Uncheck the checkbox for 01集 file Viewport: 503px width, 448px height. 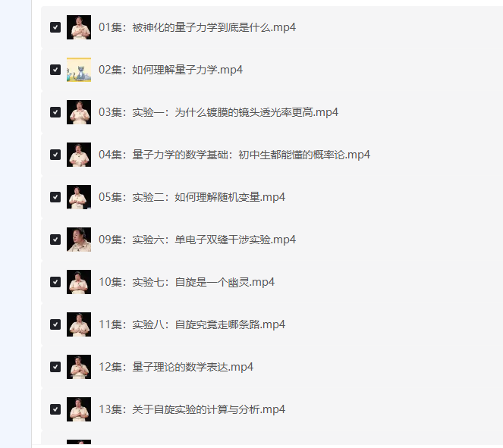click(x=55, y=27)
